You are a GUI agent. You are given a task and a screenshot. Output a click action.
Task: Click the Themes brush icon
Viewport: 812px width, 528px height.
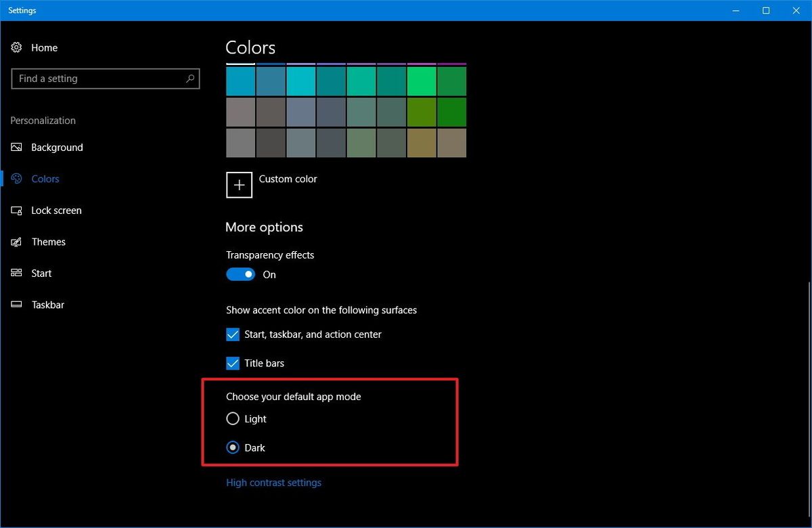[16, 242]
